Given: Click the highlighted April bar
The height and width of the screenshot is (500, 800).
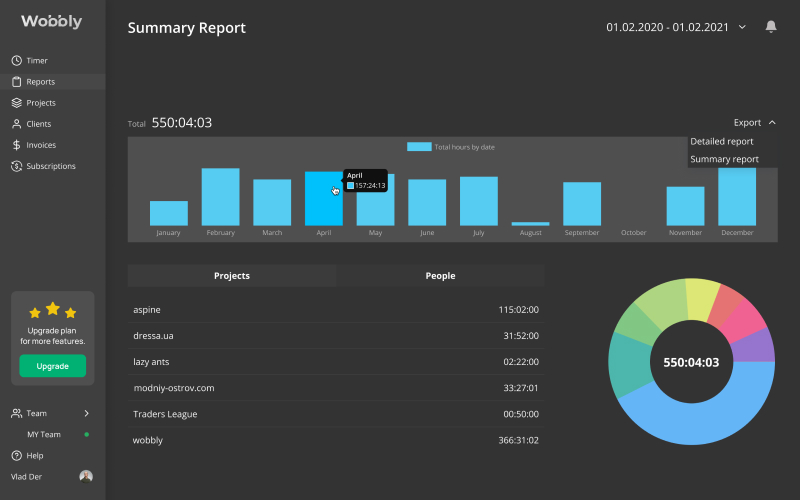Looking at the screenshot, I should tap(323, 198).
